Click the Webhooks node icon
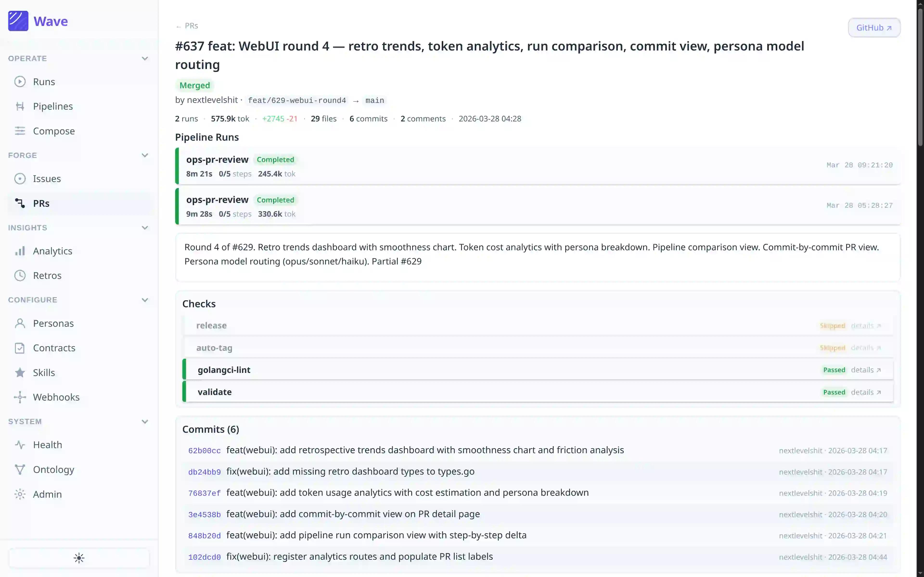924x577 pixels. [x=20, y=397]
